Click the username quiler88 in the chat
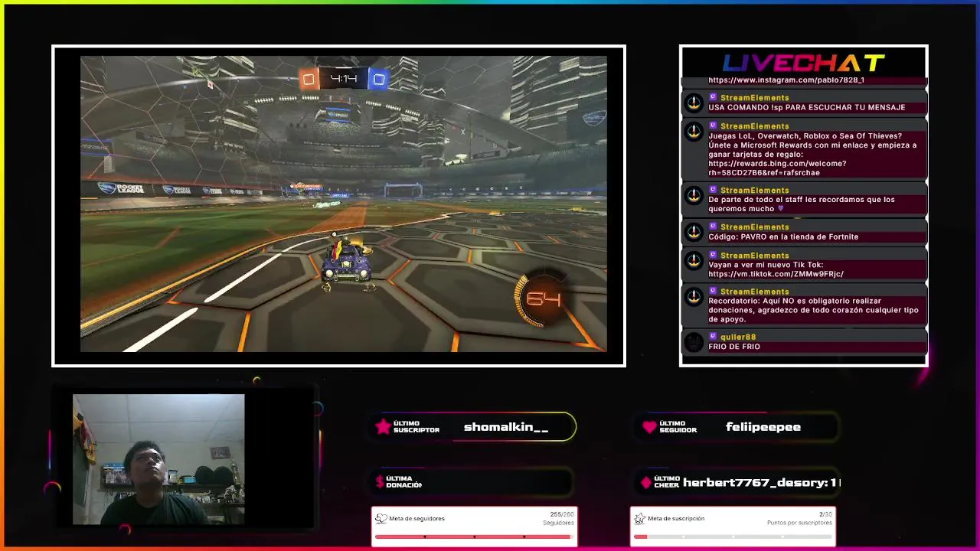The image size is (980, 551). 738,337
